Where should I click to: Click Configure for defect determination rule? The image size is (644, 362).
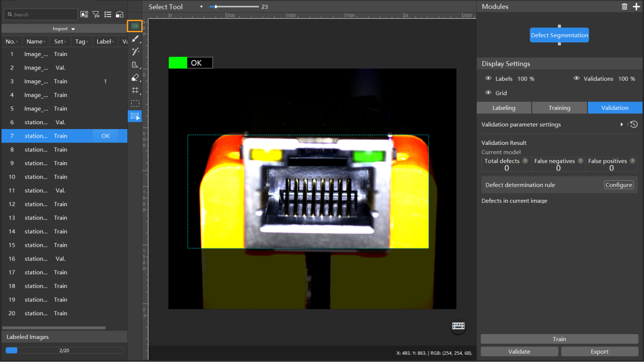[x=619, y=185]
